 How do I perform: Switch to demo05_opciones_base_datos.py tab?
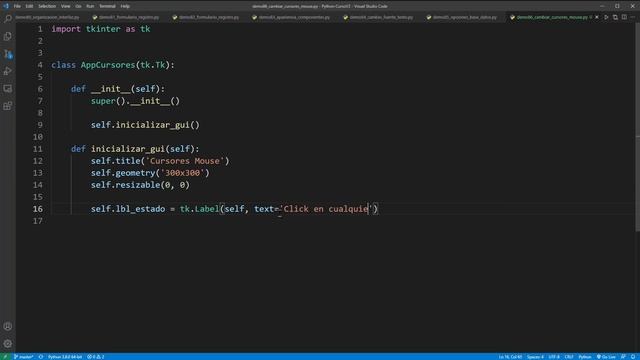(x=462, y=18)
